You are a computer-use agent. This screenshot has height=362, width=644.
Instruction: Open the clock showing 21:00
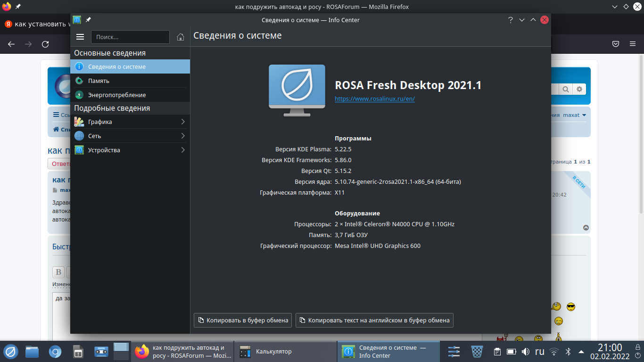coord(610,352)
